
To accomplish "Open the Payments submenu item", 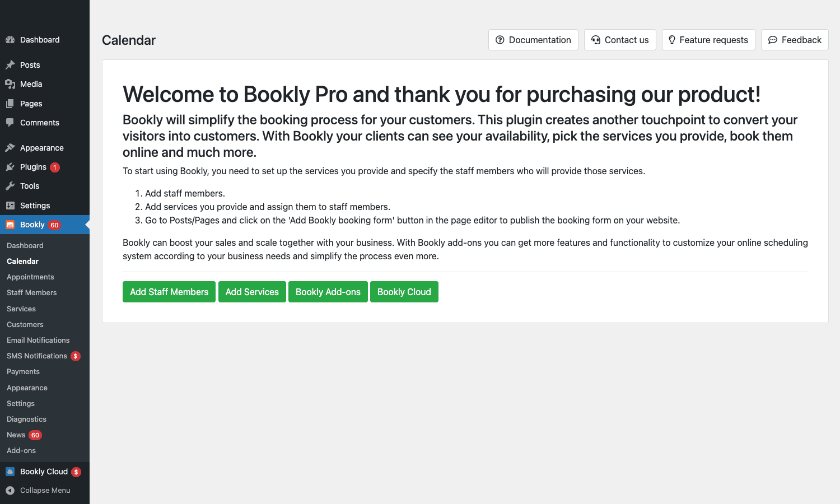I will point(45,371).
